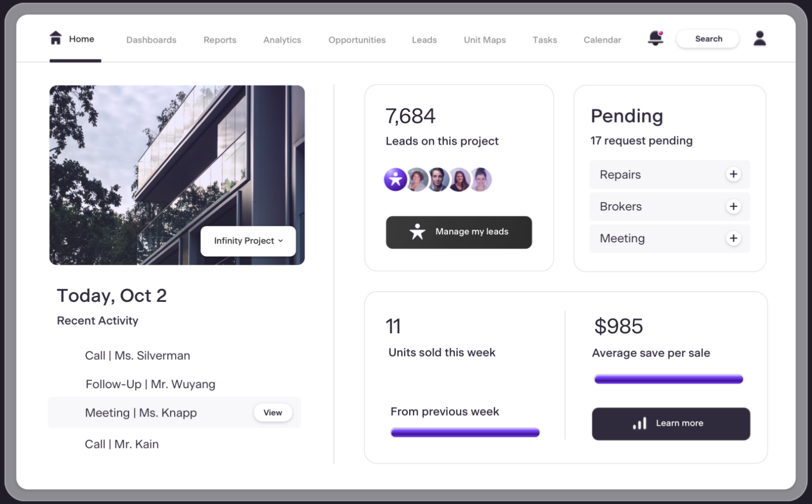Collapse the Infinity Project picker
Image resolution: width=812 pixels, height=504 pixels.
(x=248, y=241)
